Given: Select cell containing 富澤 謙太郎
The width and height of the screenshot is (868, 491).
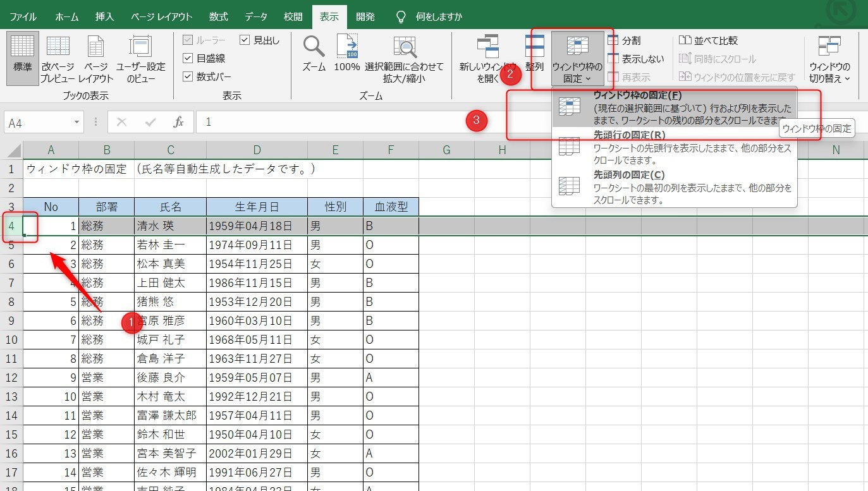Looking at the screenshot, I should pyautogui.click(x=170, y=415).
